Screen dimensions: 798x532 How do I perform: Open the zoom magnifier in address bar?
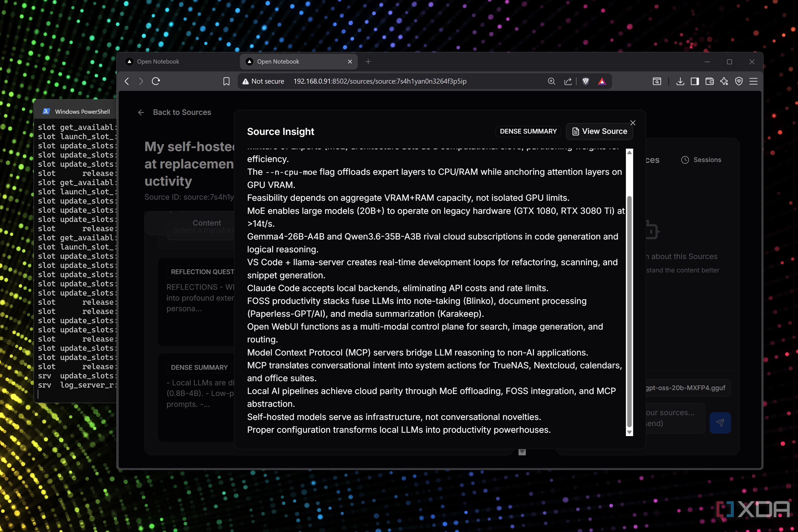point(552,81)
